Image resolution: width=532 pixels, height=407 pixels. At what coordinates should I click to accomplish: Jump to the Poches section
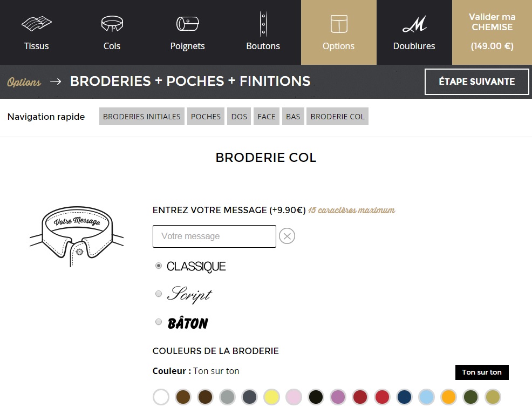(x=206, y=117)
